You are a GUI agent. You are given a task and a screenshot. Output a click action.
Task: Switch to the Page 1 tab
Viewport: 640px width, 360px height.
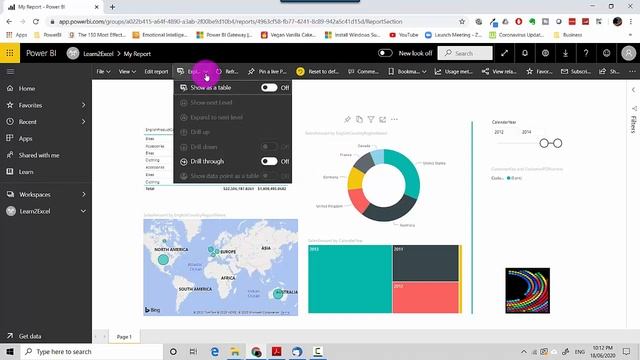(x=124, y=337)
